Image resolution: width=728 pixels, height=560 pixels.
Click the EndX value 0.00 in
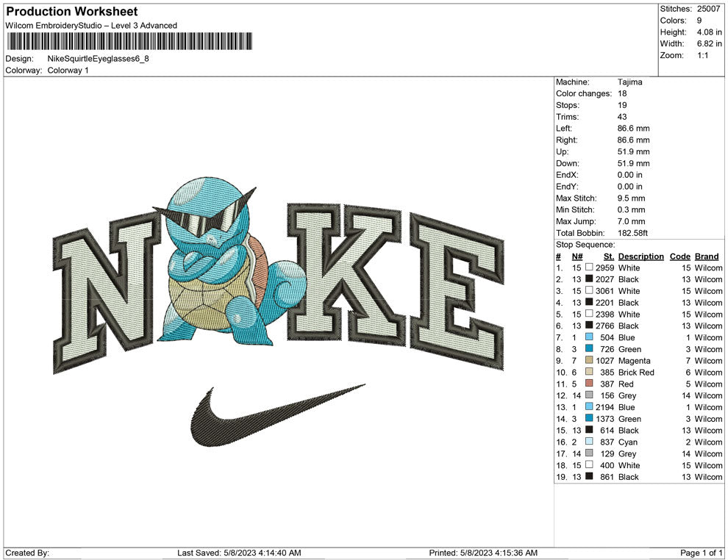(x=629, y=175)
